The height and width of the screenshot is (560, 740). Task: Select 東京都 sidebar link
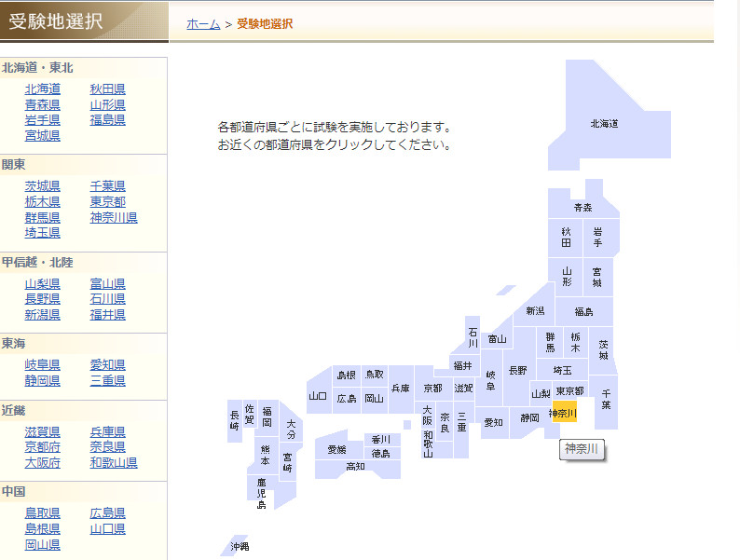click(108, 201)
